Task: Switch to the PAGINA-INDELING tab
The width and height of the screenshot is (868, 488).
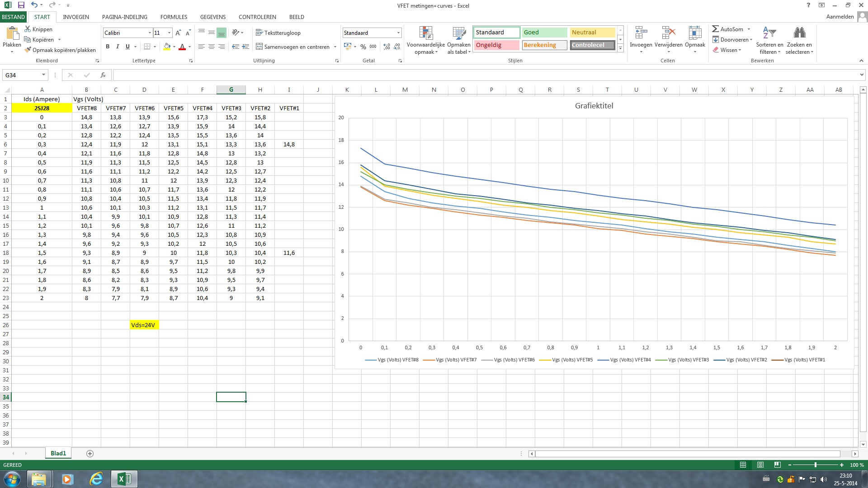Action: click(125, 17)
